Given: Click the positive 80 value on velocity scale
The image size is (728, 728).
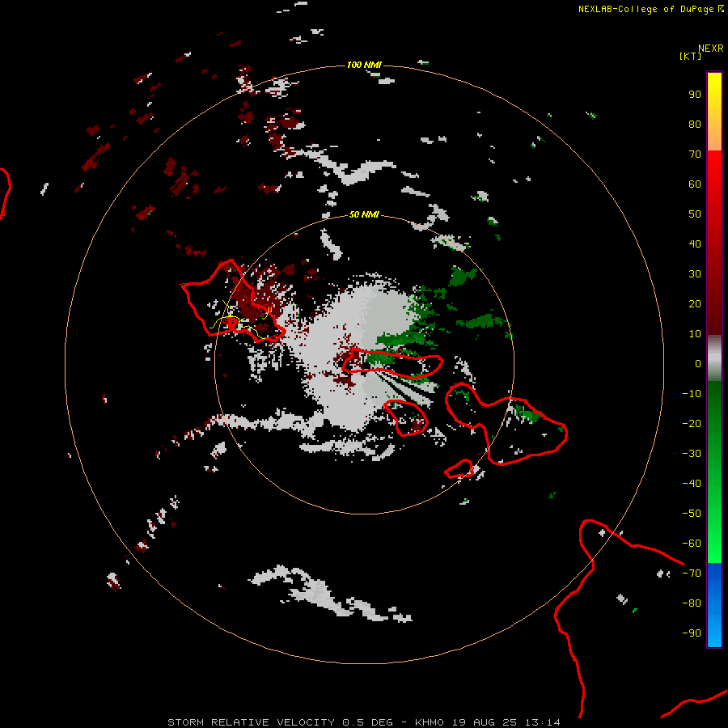Looking at the screenshot, I should tap(695, 124).
